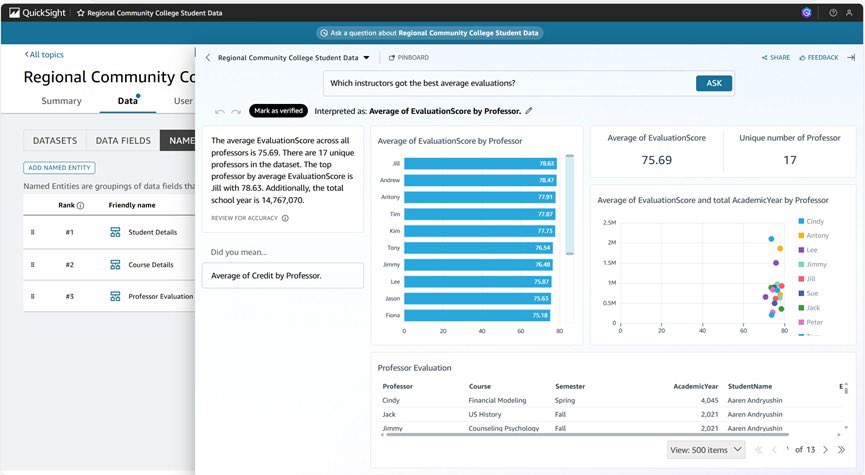Screen dimensions: 865x475
Task: Click the Average of EvaluationScore value 75.69
Action: pos(656,160)
